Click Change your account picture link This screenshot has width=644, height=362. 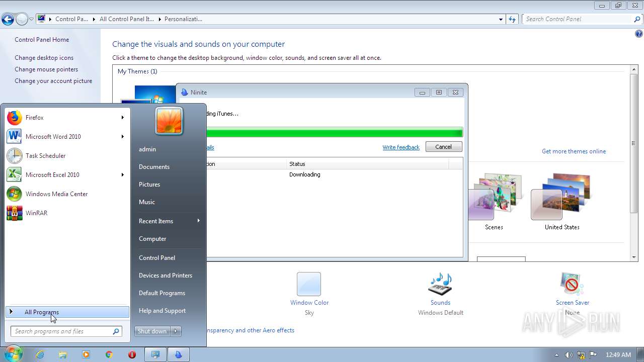53,81
